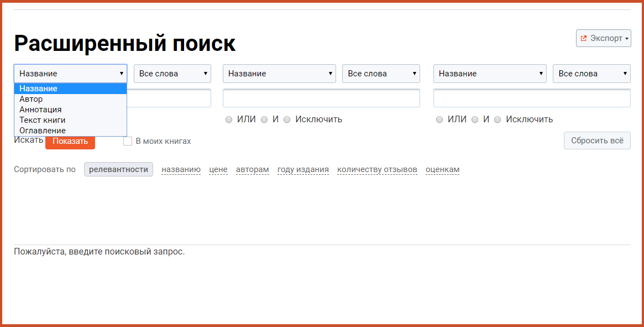Select Исключить radio in second group
The image size is (644, 327).
click(x=287, y=120)
